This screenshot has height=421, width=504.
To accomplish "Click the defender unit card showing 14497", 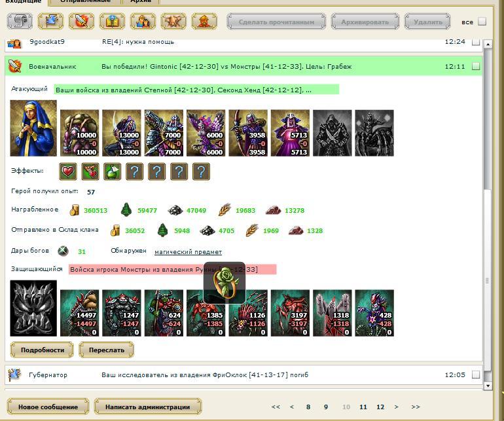I will tap(79, 313).
